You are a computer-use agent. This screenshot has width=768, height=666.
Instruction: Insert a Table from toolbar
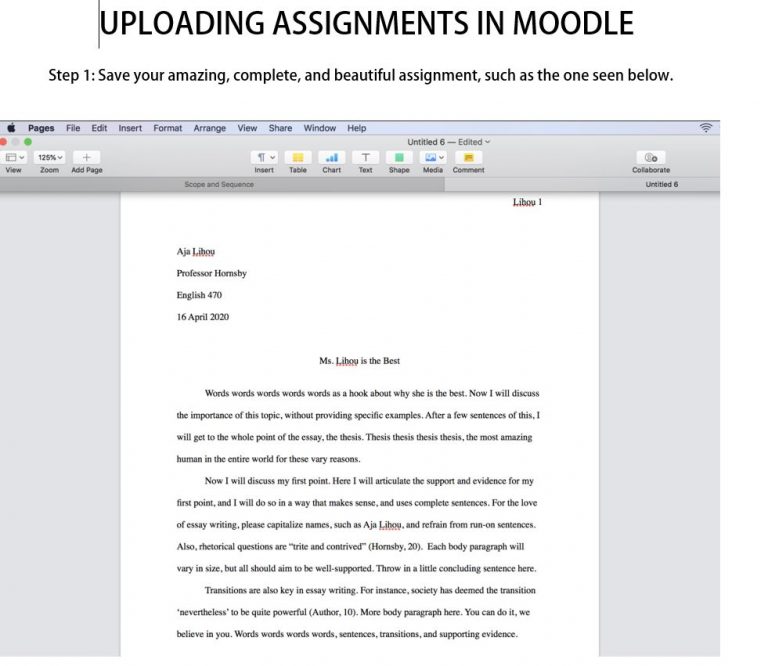click(297, 157)
